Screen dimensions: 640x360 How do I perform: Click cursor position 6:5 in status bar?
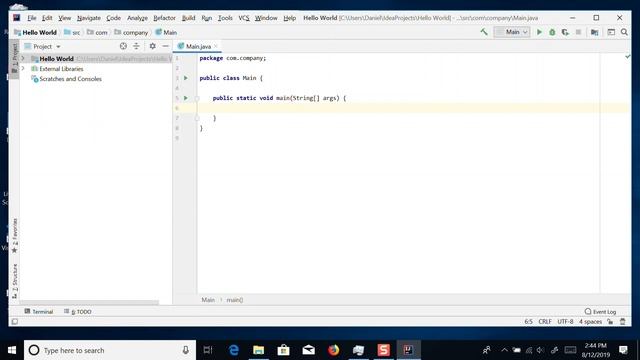point(528,322)
